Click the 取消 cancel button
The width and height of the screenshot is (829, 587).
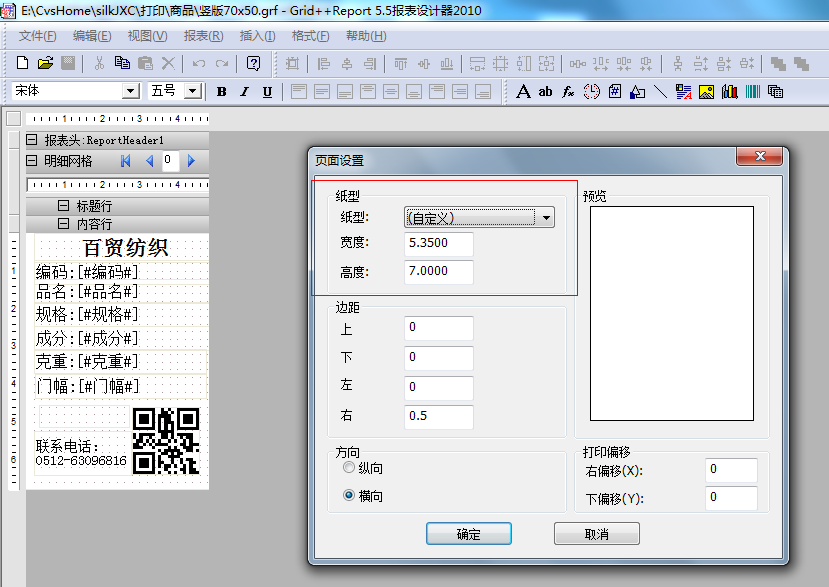(x=597, y=534)
